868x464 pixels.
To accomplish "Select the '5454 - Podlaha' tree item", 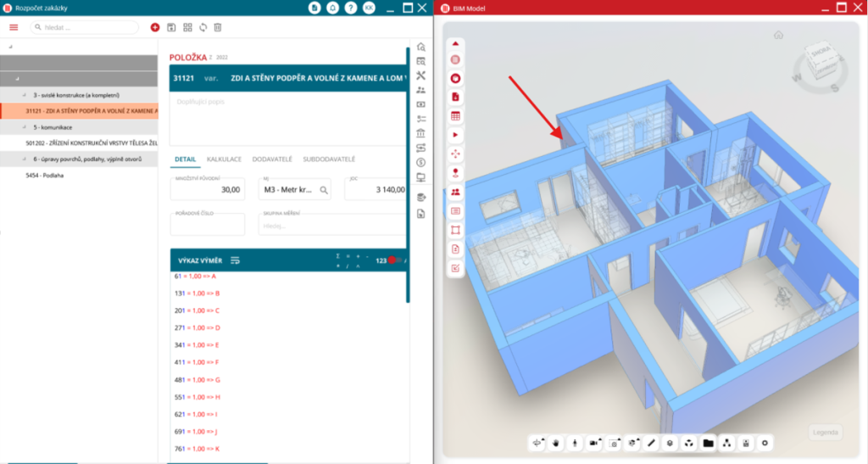I will click(x=47, y=175).
